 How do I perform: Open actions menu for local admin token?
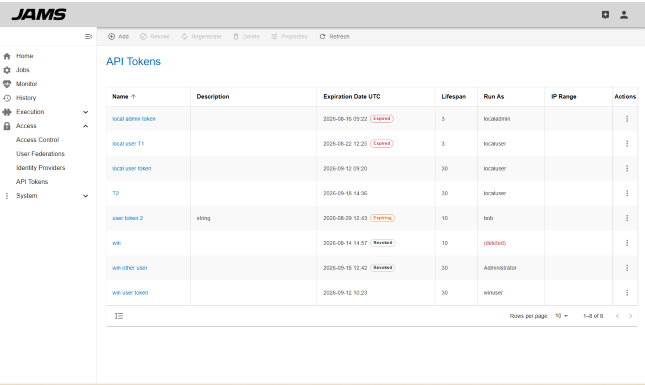click(x=627, y=119)
